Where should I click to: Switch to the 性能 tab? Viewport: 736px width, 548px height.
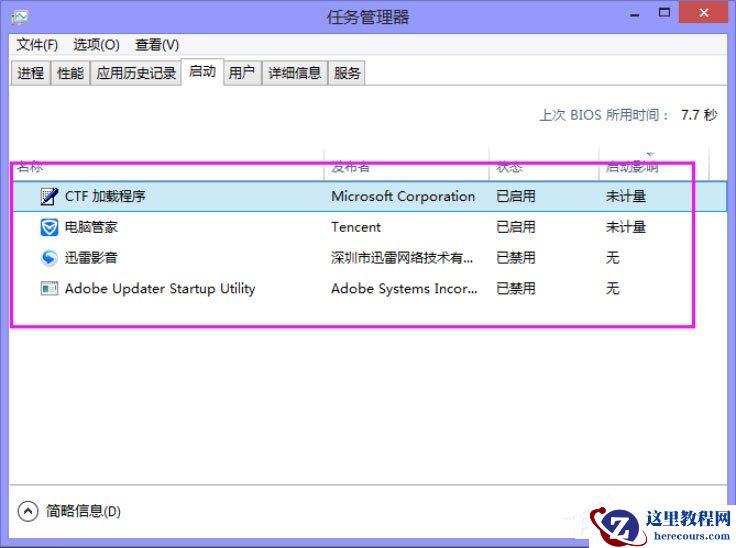pyautogui.click(x=70, y=73)
